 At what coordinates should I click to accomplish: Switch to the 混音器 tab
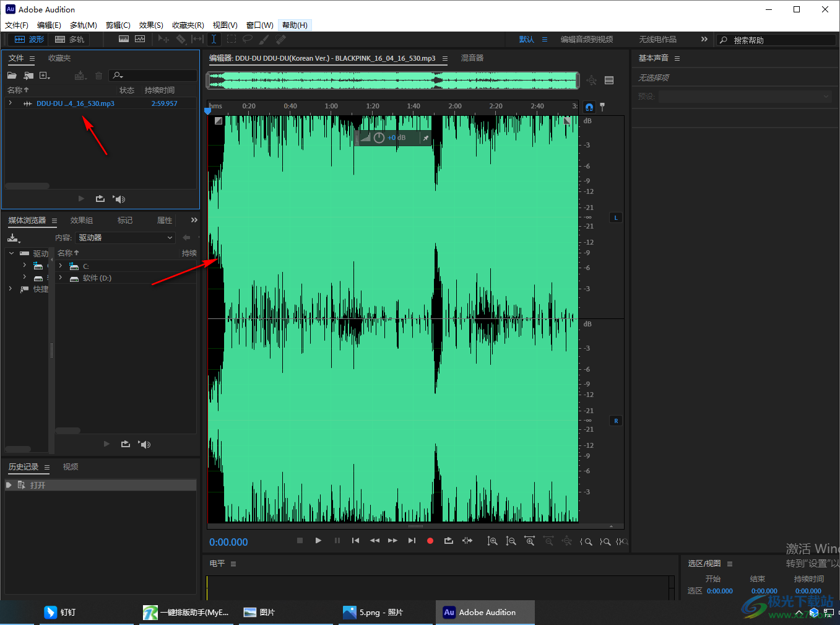coord(472,58)
